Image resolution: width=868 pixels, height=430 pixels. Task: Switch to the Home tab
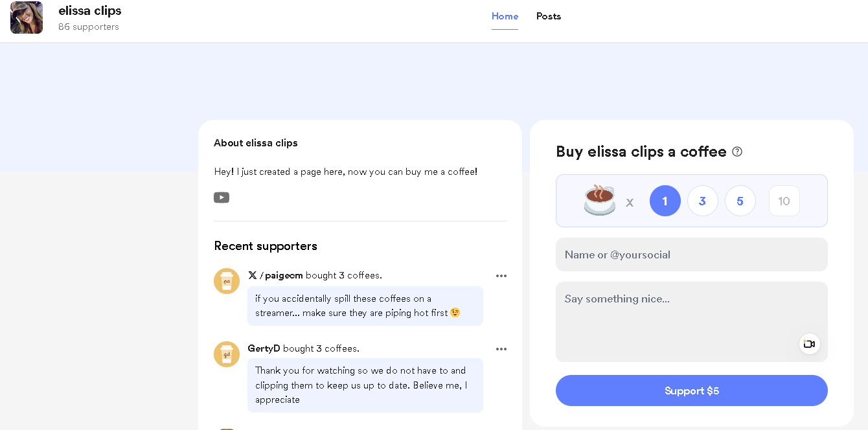pyautogui.click(x=505, y=16)
